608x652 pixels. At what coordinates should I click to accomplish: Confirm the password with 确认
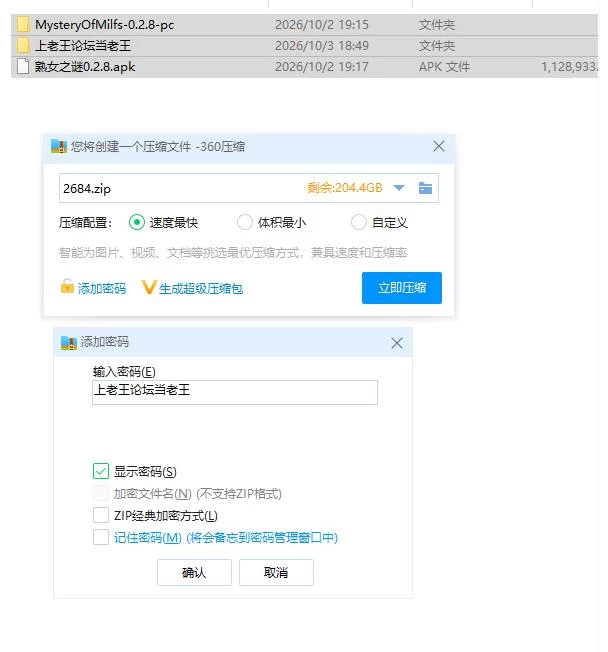[x=194, y=572]
